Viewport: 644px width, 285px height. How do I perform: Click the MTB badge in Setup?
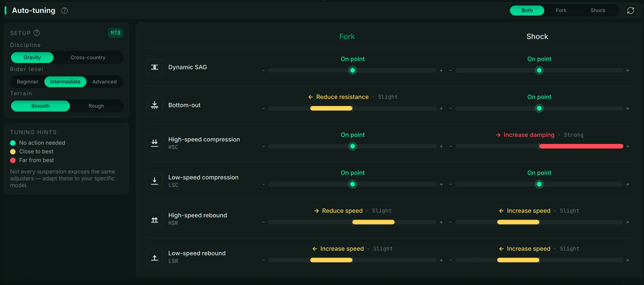115,33
